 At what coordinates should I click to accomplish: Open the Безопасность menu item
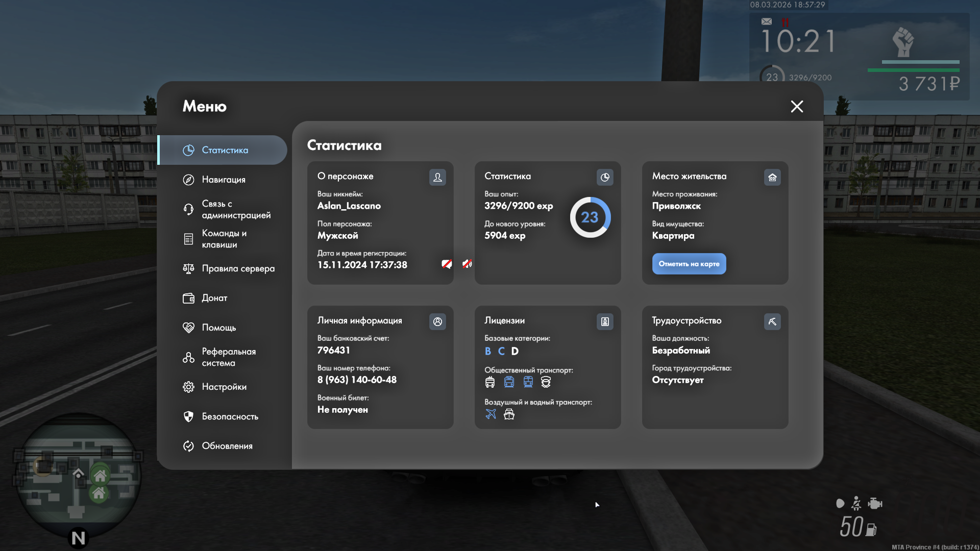pos(230,416)
